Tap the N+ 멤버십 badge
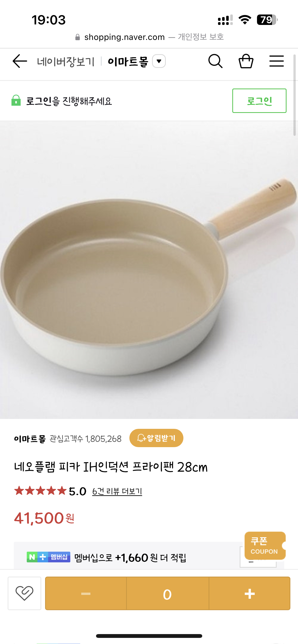 coord(48,557)
